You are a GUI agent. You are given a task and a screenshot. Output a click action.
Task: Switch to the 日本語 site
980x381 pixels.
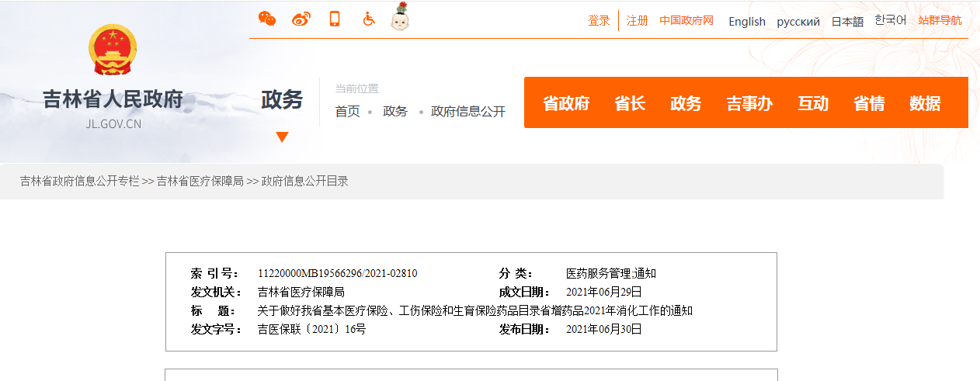point(847,22)
